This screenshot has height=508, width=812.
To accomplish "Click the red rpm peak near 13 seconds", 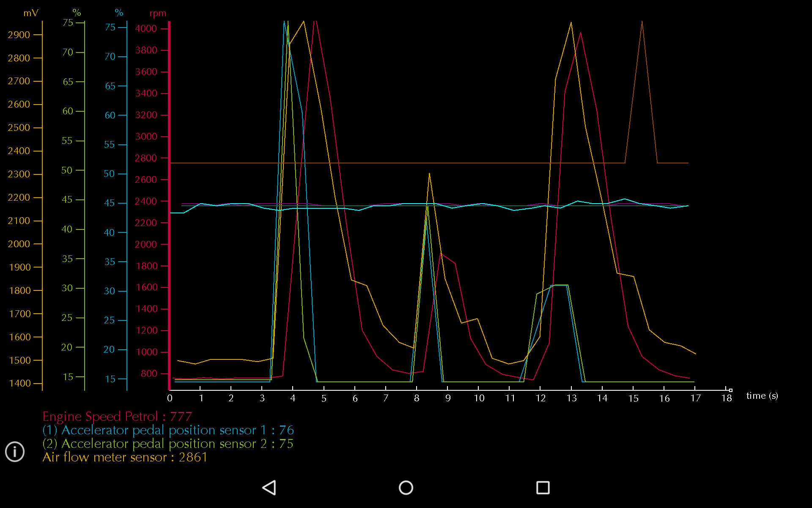I will click(x=580, y=33).
